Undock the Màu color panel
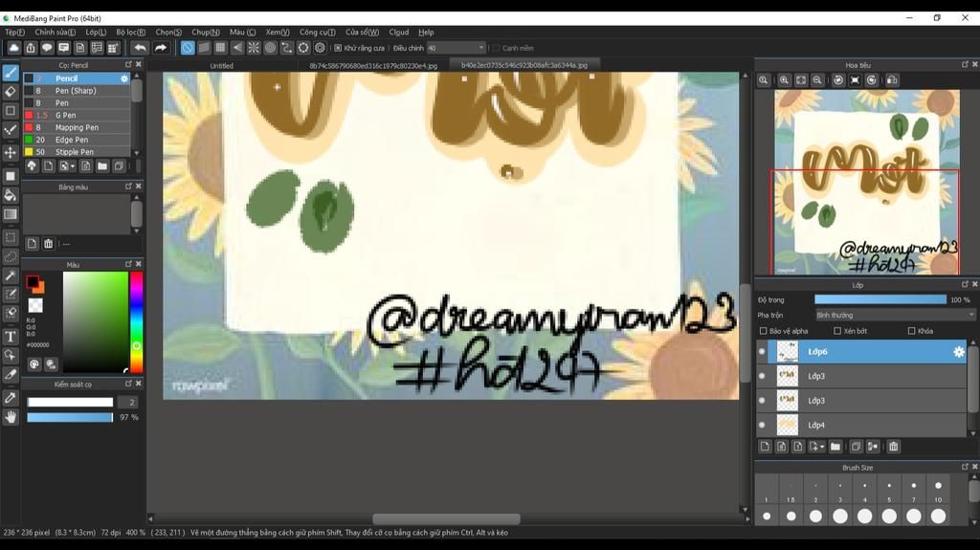 coord(128,264)
